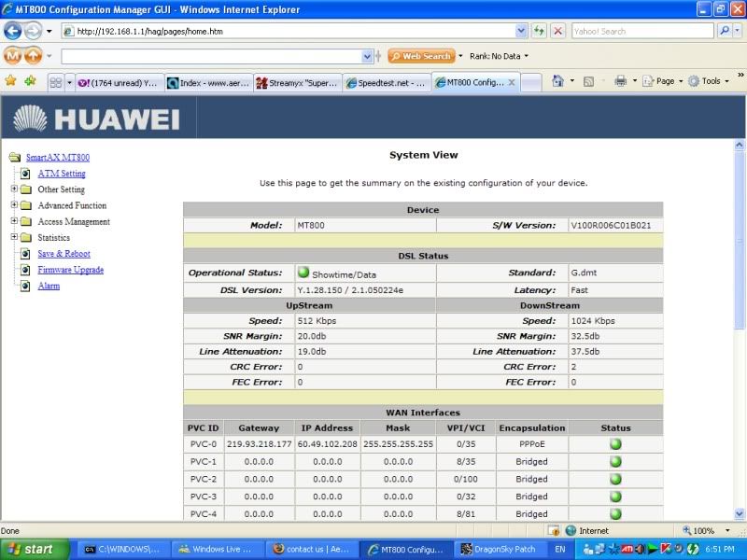This screenshot has height=560, width=747.
Task: Open the Save & Reboot link
Action: tap(63, 254)
